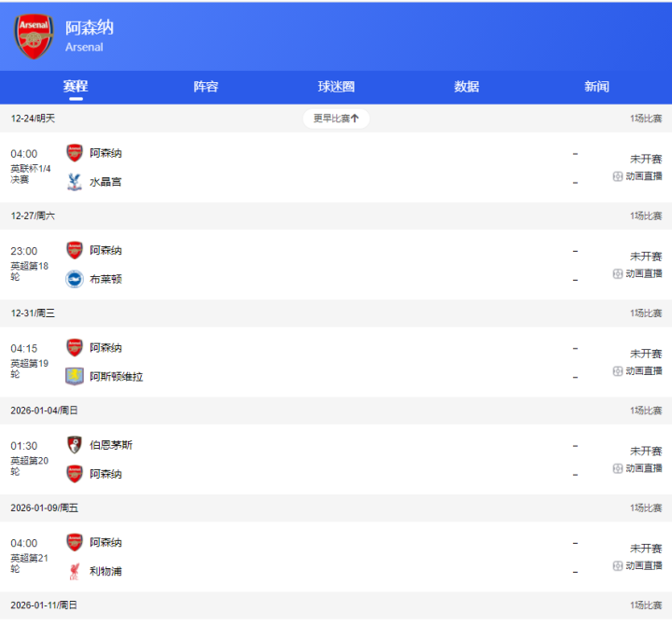Click the Aston Villa team badge
The height and width of the screenshot is (626, 672).
click(75, 376)
